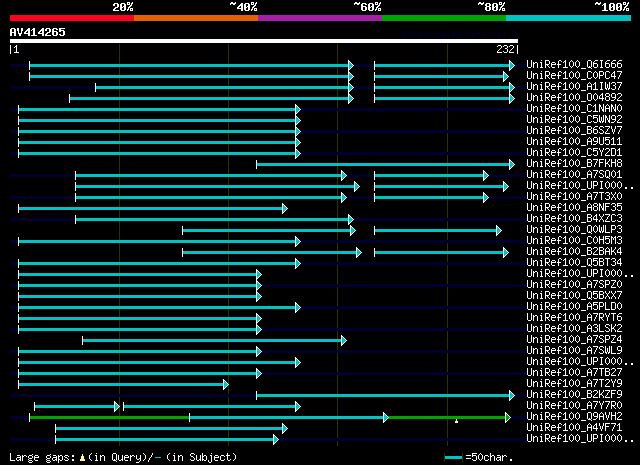The width and height of the screenshot is (640, 465).
Task: Click the cyan alignment bar for A7T2Y9
Action: click(x=123, y=385)
